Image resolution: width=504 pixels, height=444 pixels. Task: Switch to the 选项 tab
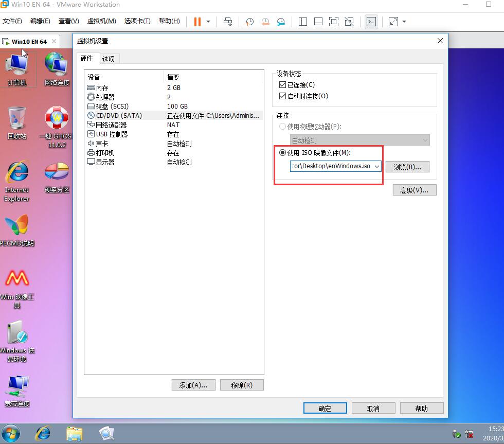click(x=109, y=59)
